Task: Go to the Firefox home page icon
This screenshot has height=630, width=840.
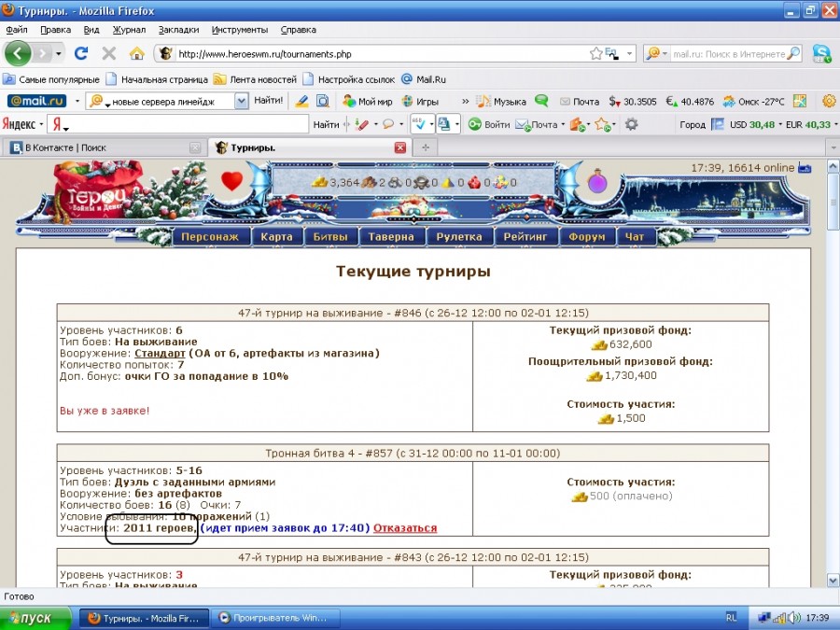Action: click(136, 53)
